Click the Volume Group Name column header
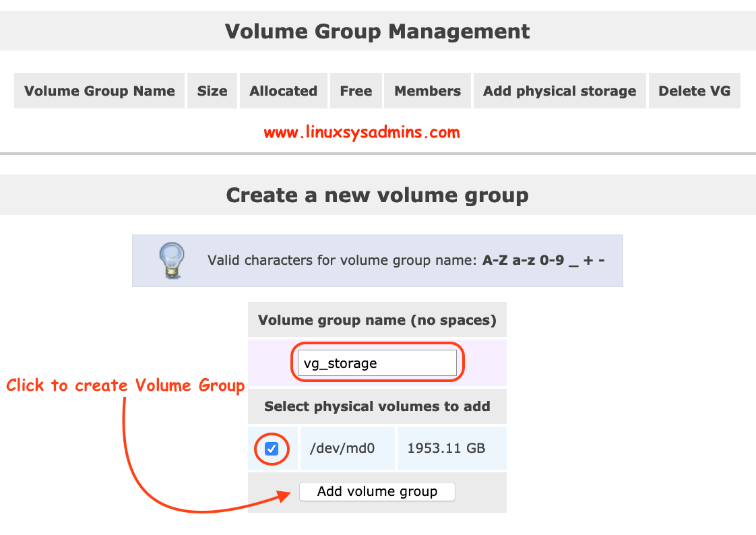This screenshot has width=756, height=535. click(99, 90)
